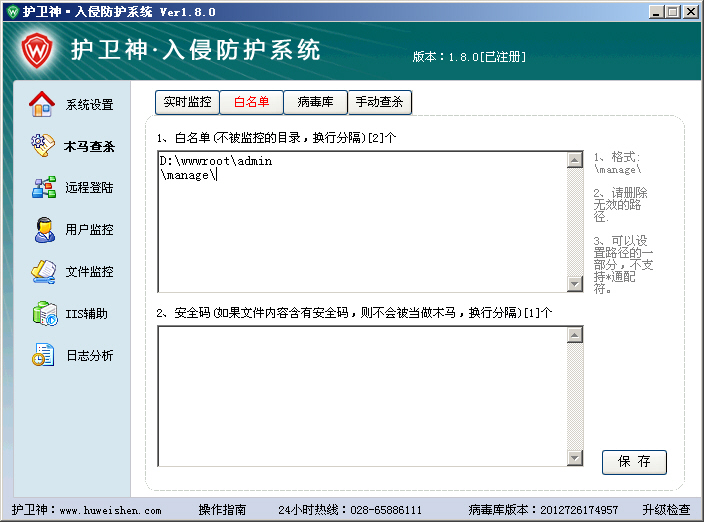Open 用户监控 sidebar label

coord(89,230)
